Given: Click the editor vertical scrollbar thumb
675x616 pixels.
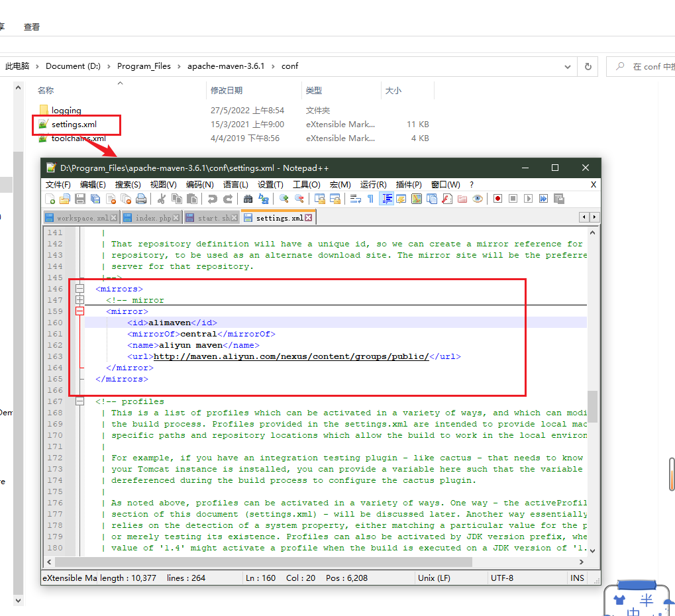Looking at the screenshot, I should (x=592, y=407).
